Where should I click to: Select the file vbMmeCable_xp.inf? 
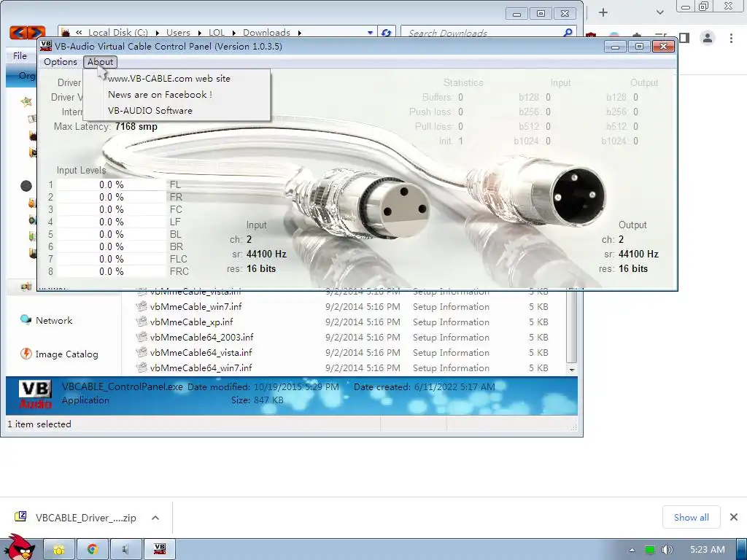pos(192,322)
